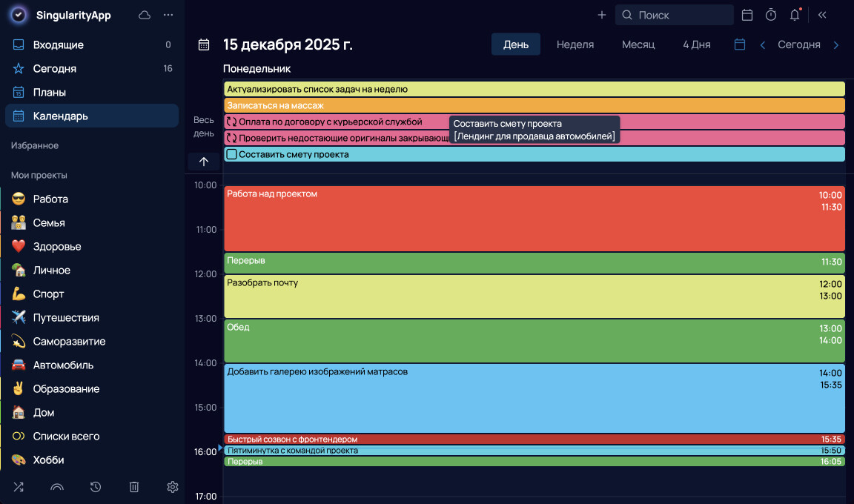The image size is (854, 504).
Task: Switch to the Неделя view
Action: point(575,44)
